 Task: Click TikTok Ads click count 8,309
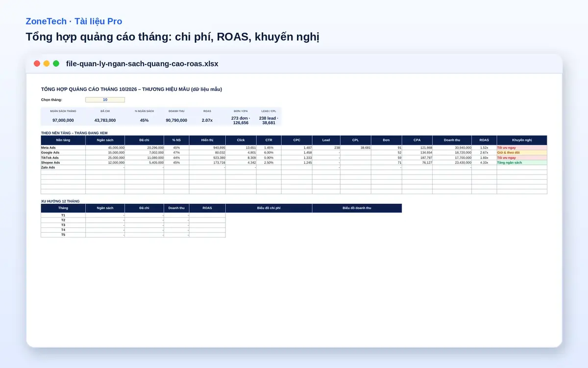241,158
